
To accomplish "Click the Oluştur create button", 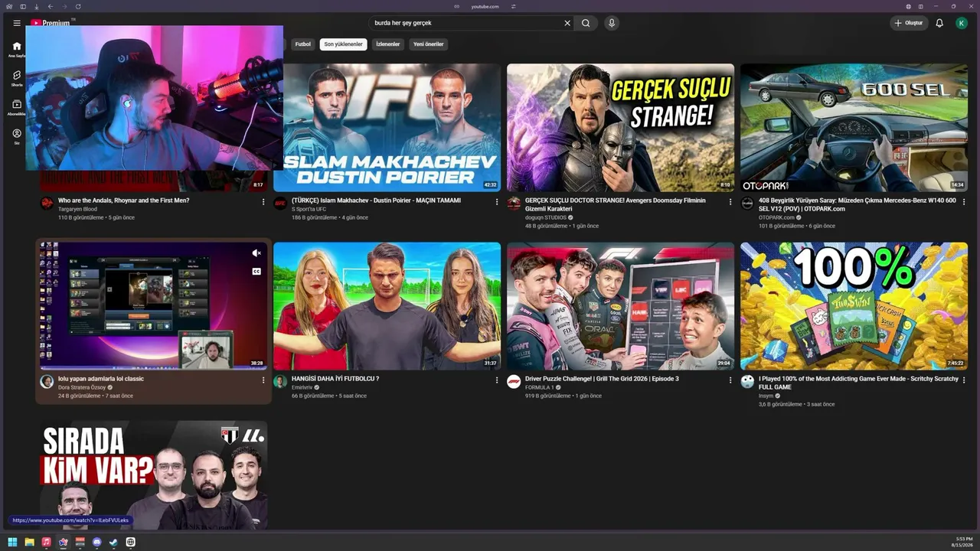I will click(909, 23).
